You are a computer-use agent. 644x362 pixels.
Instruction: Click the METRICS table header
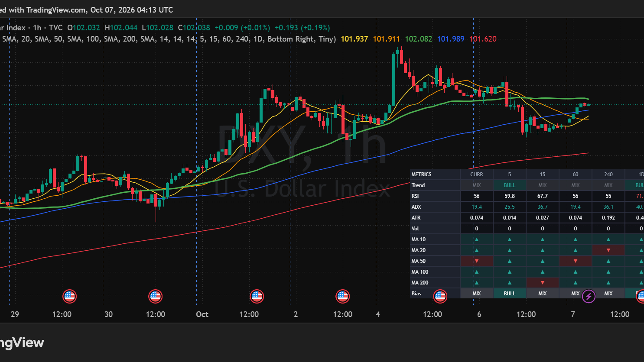(x=421, y=175)
